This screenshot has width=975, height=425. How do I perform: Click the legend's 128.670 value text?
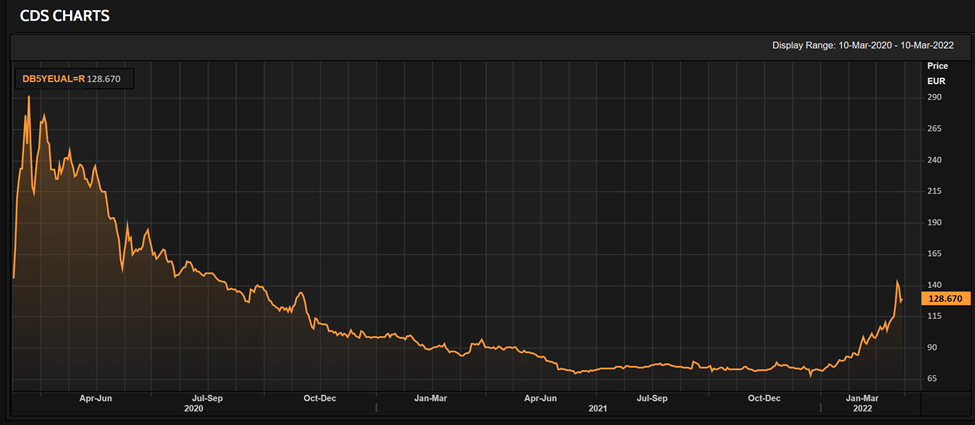108,77
